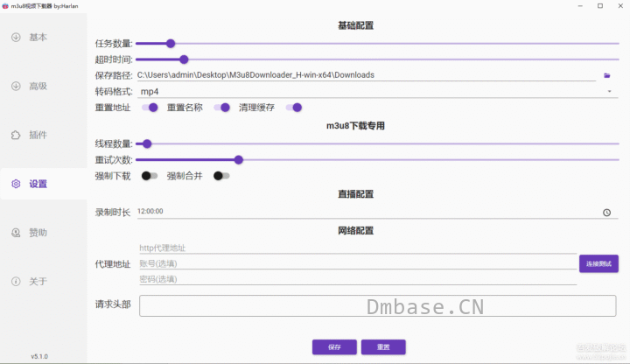Click the 账号(选填) input field
This screenshot has height=364, width=630.
point(358,263)
